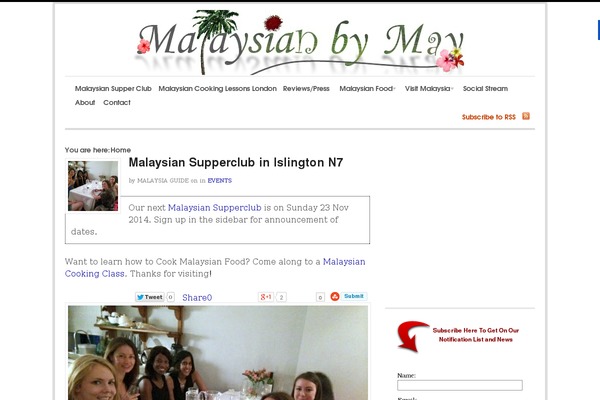
Task: Click the Share0 link
Action: click(197, 298)
